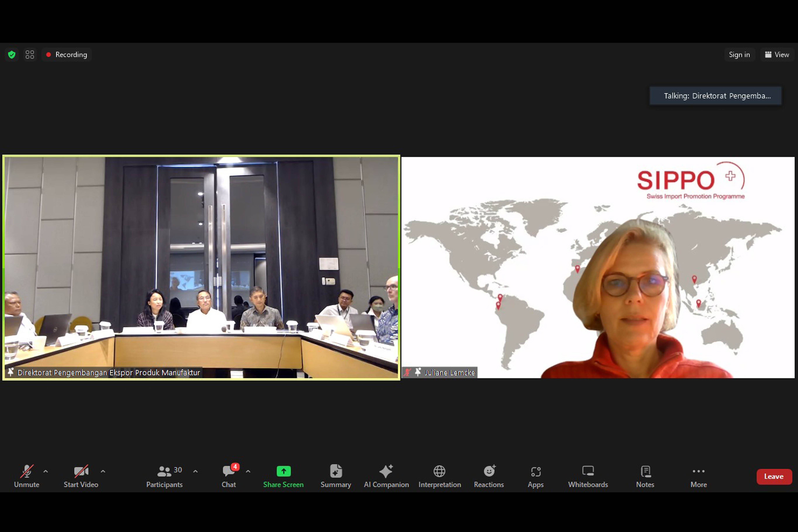
Task: Launch AI Companion
Action: pyautogui.click(x=386, y=476)
